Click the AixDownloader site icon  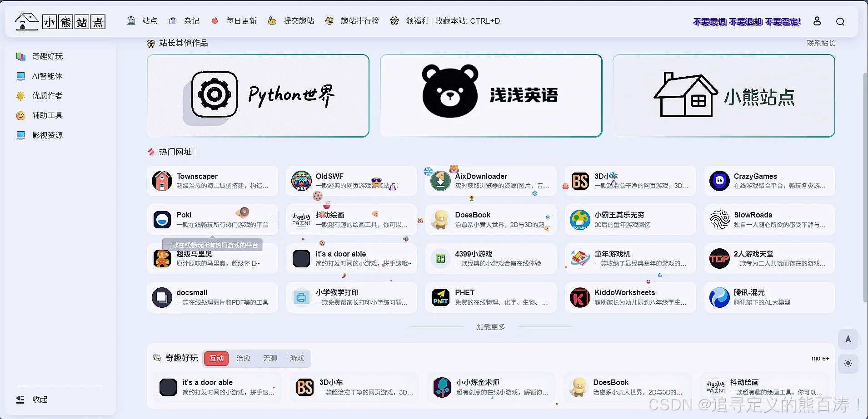tap(440, 181)
